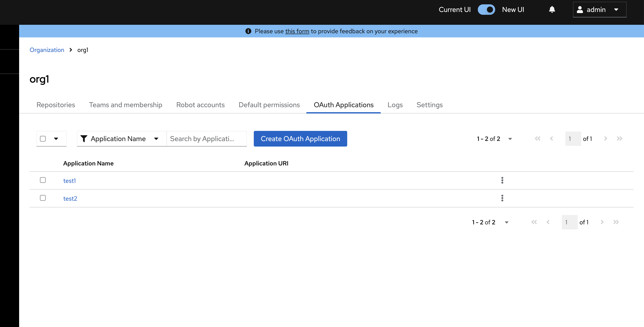Screen dimensions: 644x327
Task: Click the Organization breadcrumb link
Action: coord(47,50)
